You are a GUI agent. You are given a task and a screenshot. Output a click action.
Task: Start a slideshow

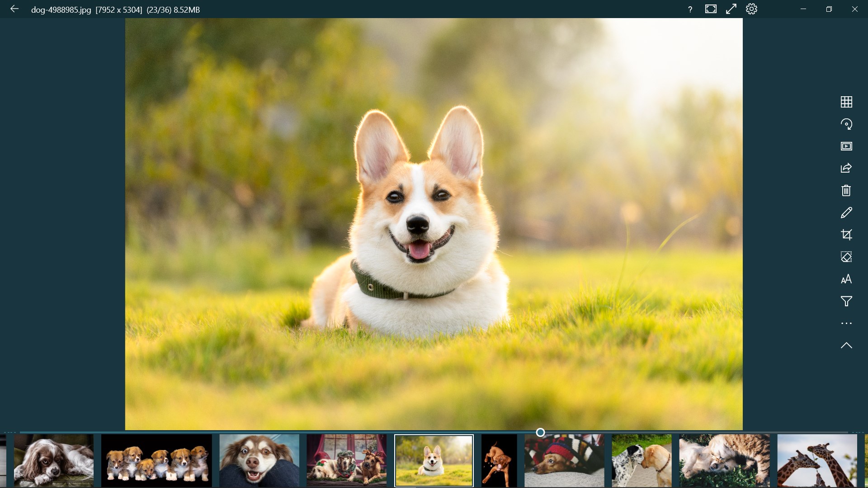847,146
